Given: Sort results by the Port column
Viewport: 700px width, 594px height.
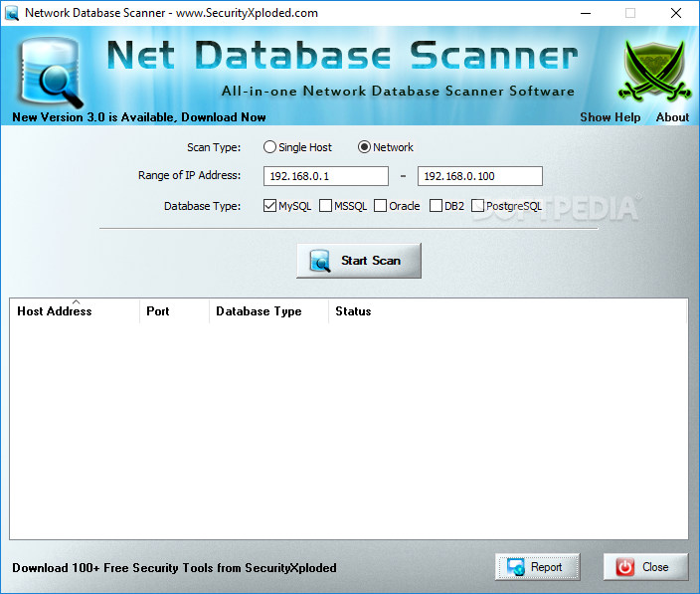Looking at the screenshot, I should tap(174, 311).
